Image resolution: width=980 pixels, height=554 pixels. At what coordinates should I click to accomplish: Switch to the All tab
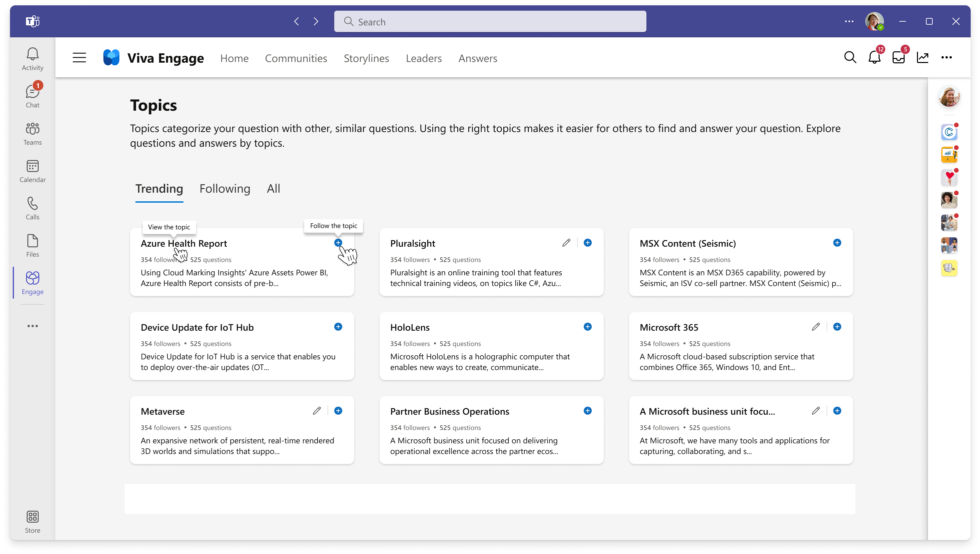pyautogui.click(x=273, y=188)
